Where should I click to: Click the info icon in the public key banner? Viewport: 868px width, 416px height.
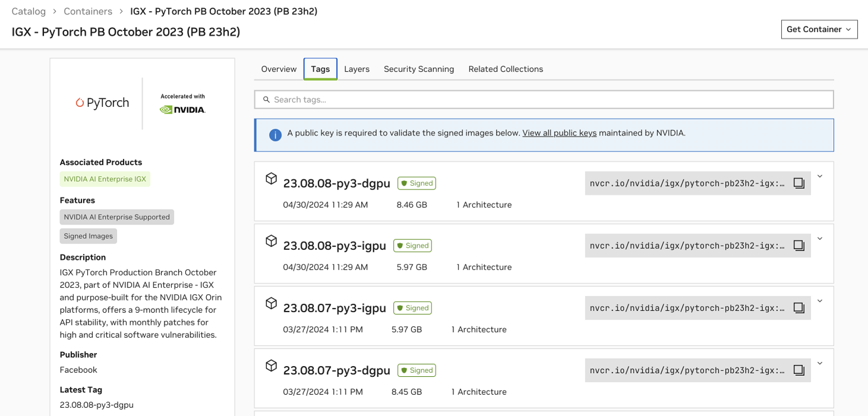[275, 135]
